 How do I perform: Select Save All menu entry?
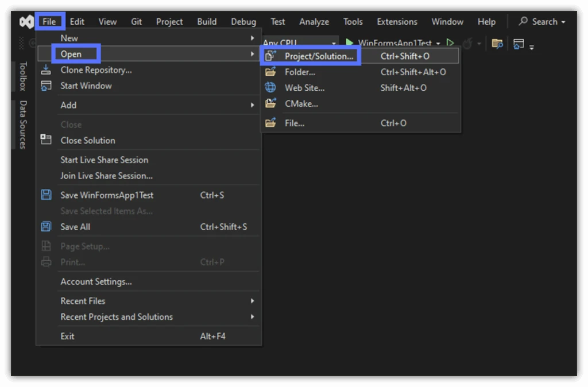pos(149,226)
